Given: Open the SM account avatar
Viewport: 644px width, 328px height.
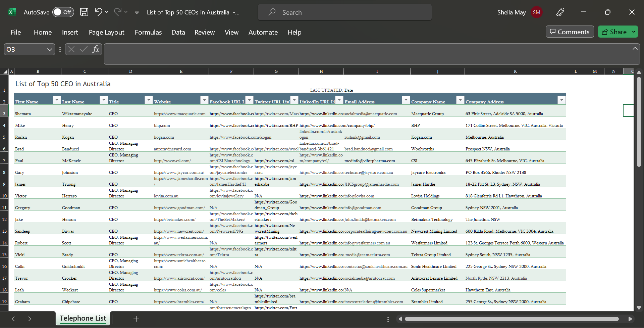Looking at the screenshot, I should tap(537, 12).
